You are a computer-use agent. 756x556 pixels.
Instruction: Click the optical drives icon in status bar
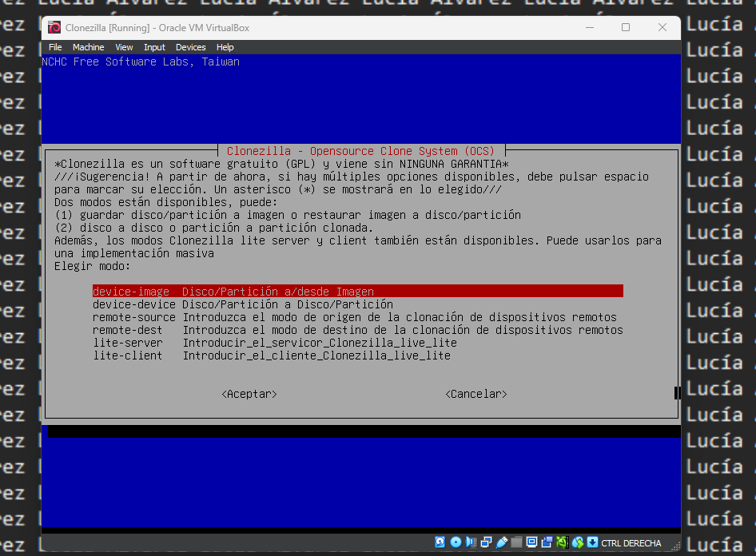455,542
